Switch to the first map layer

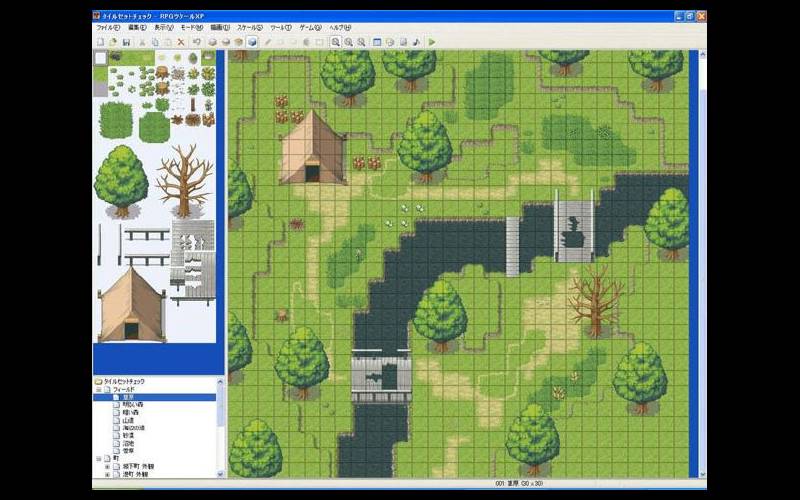pos(213,42)
